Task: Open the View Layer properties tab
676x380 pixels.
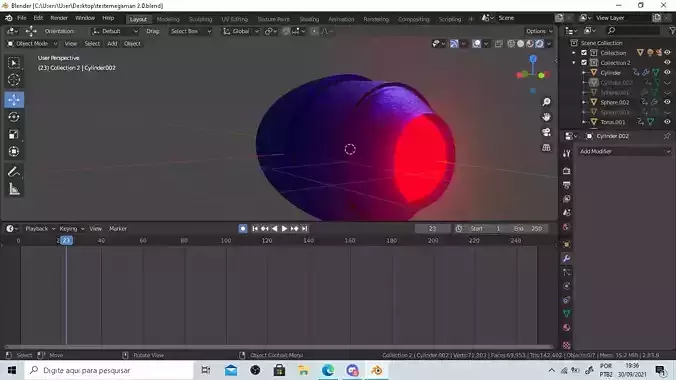Action: 566,199
